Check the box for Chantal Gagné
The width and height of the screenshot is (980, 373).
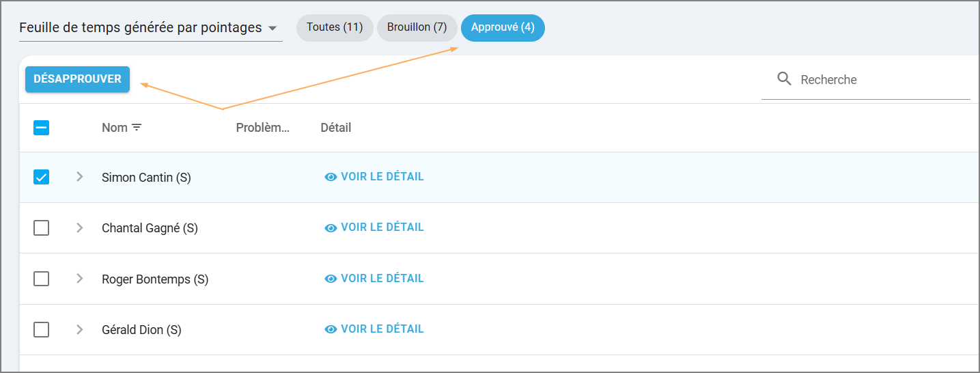click(x=42, y=227)
